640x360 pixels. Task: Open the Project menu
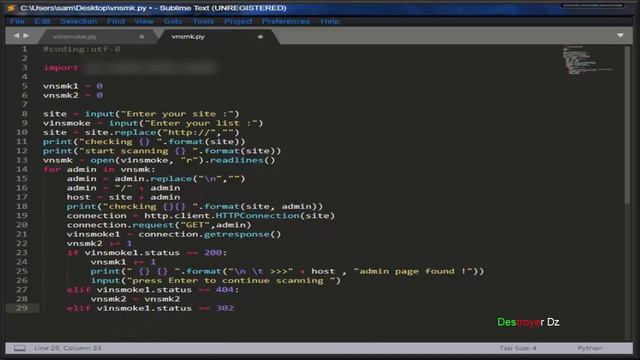click(x=238, y=21)
